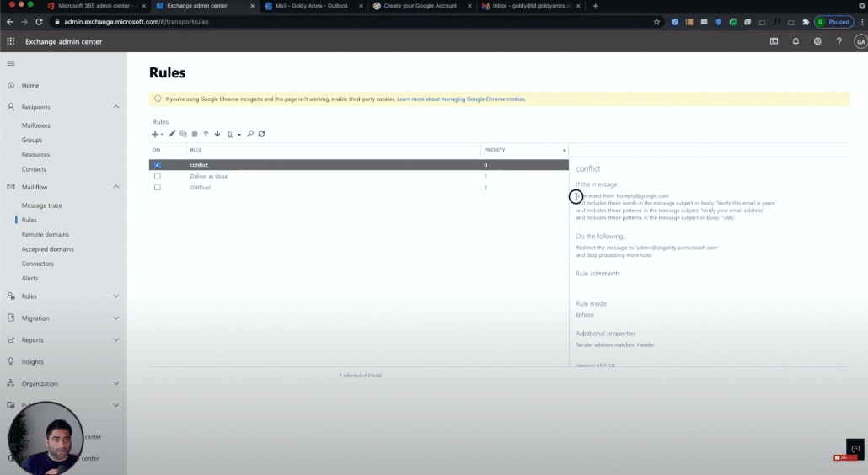Open help question mark
The height and width of the screenshot is (475, 868).
[x=839, y=41]
